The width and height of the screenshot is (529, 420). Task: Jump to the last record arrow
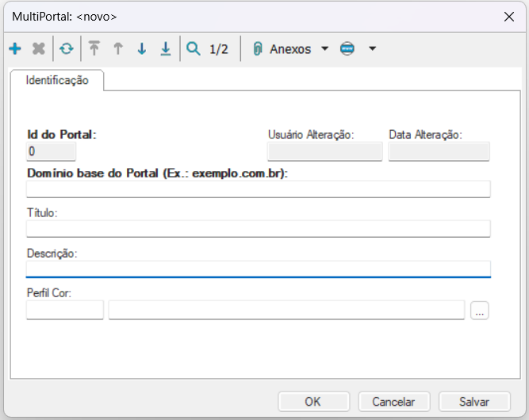pyautogui.click(x=166, y=49)
